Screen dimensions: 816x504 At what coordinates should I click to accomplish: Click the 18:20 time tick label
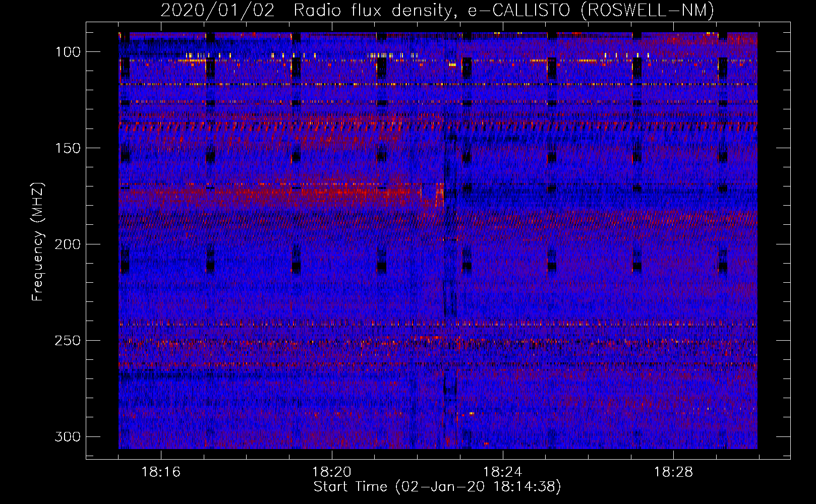click(x=332, y=472)
